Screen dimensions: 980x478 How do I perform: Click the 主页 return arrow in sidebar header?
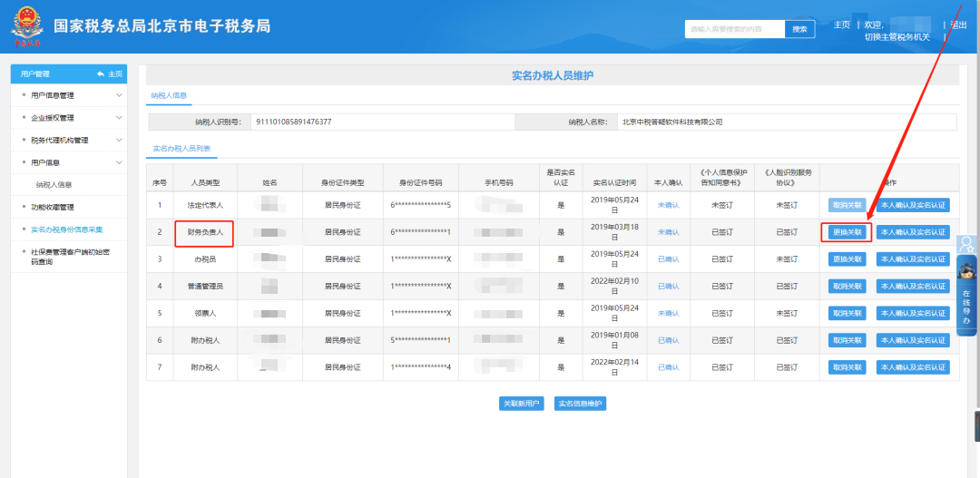tap(109, 73)
